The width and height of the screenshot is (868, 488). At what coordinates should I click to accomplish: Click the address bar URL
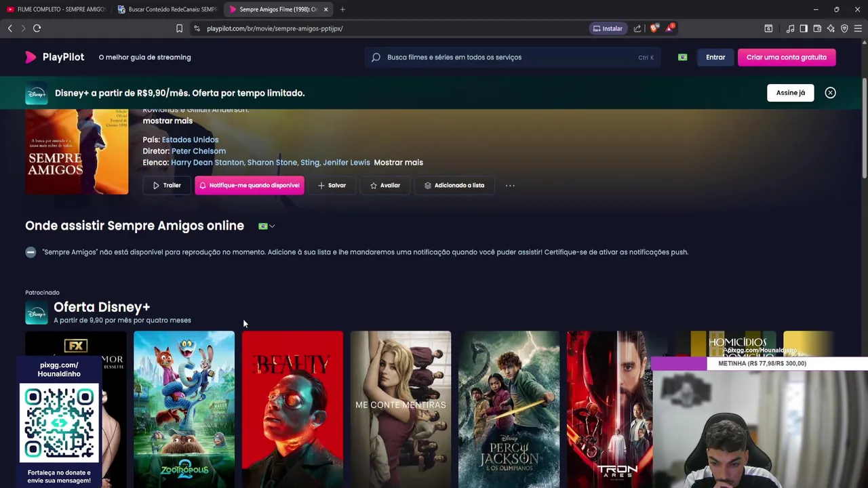click(275, 28)
